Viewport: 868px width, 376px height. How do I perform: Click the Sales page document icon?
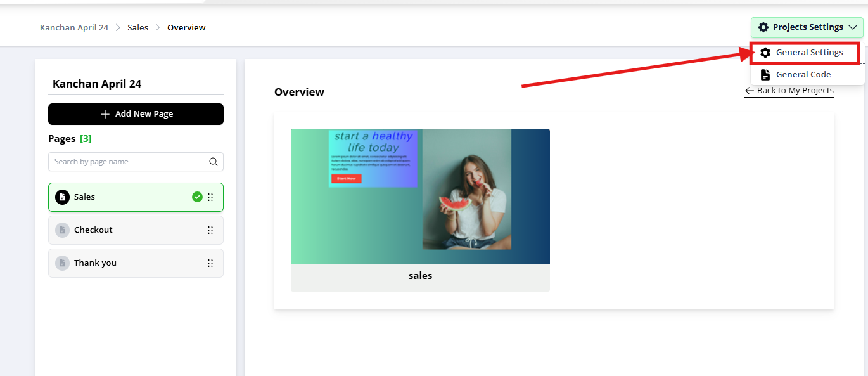(62, 197)
